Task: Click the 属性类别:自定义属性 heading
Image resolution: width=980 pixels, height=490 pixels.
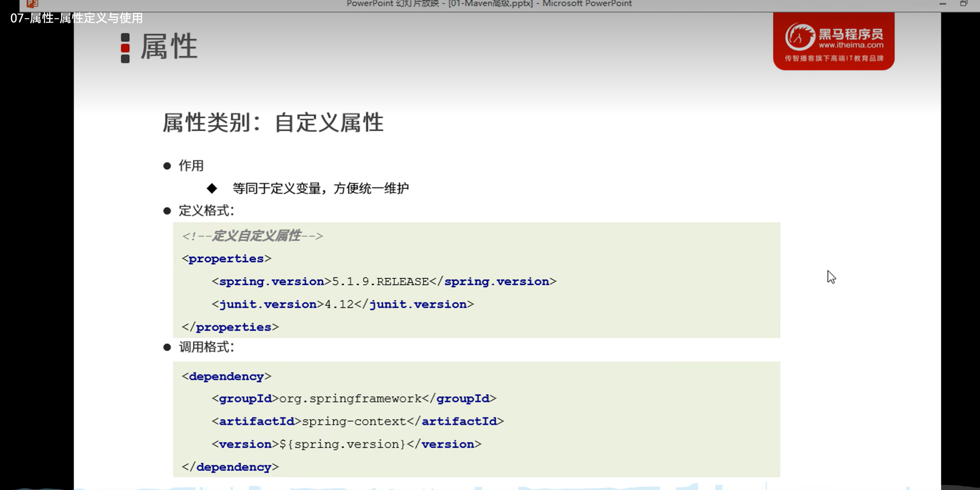Action: (273, 122)
